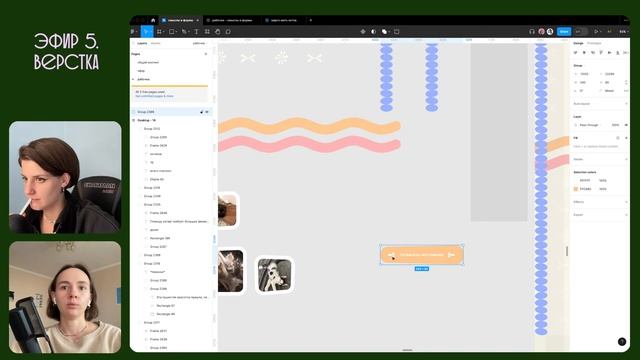Open the Resources tool
Viewport: 640px width, 360px height.
(x=207, y=31)
